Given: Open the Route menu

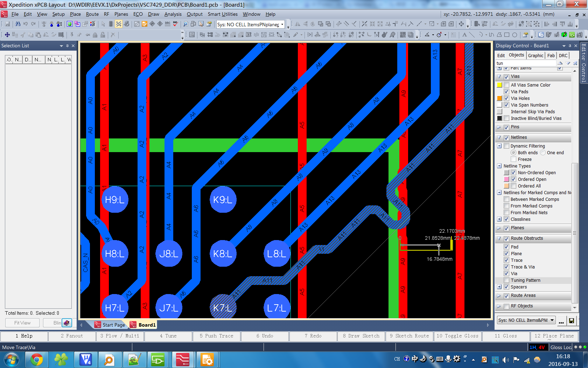Looking at the screenshot, I should point(92,14).
